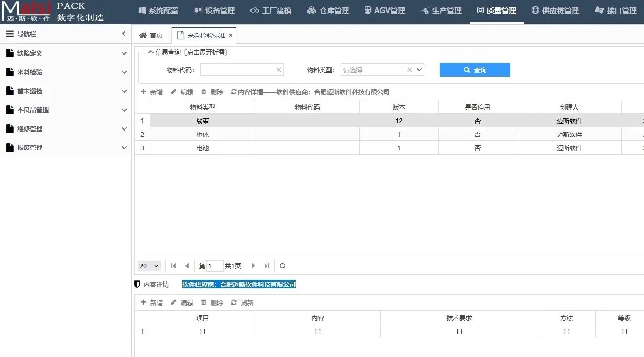The image size is (644, 357).
Task: Open the page size dropdown showing 20
Action: [x=149, y=266]
